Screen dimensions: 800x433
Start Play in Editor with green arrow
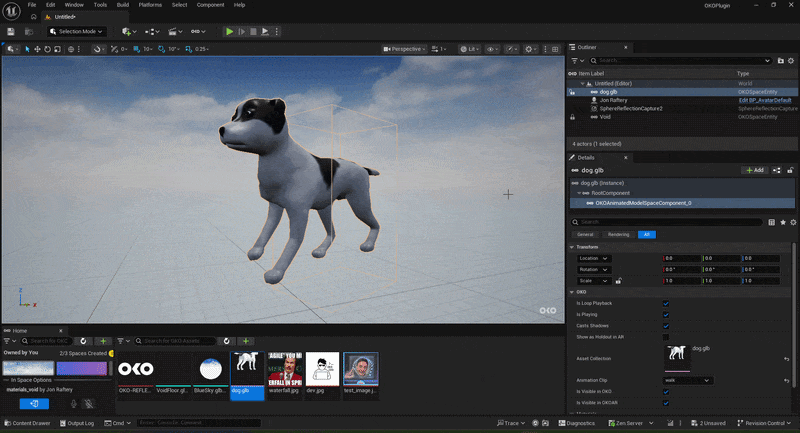[230, 32]
